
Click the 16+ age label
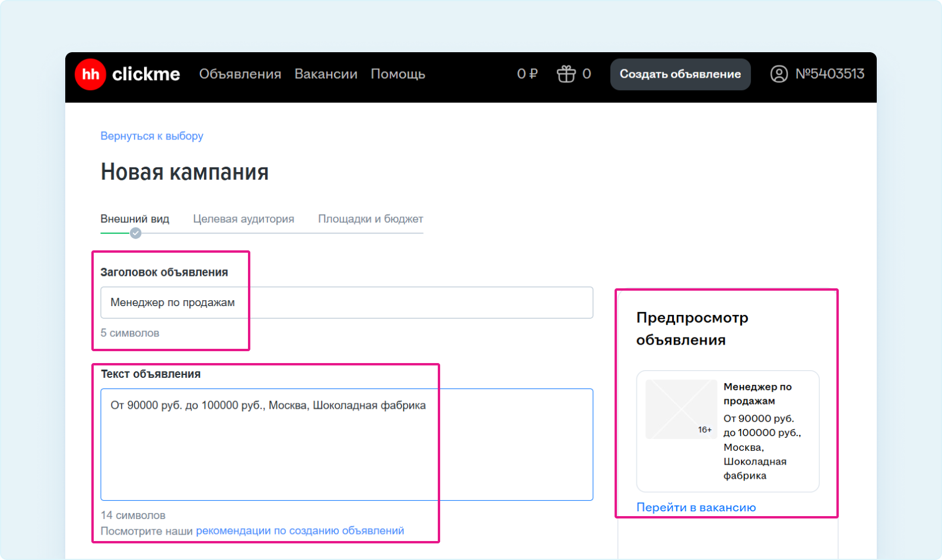pos(705,429)
